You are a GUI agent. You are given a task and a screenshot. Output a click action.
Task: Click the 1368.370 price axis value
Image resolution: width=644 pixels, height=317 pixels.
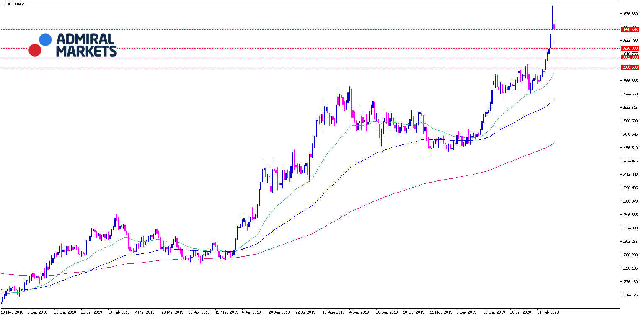[630, 201]
